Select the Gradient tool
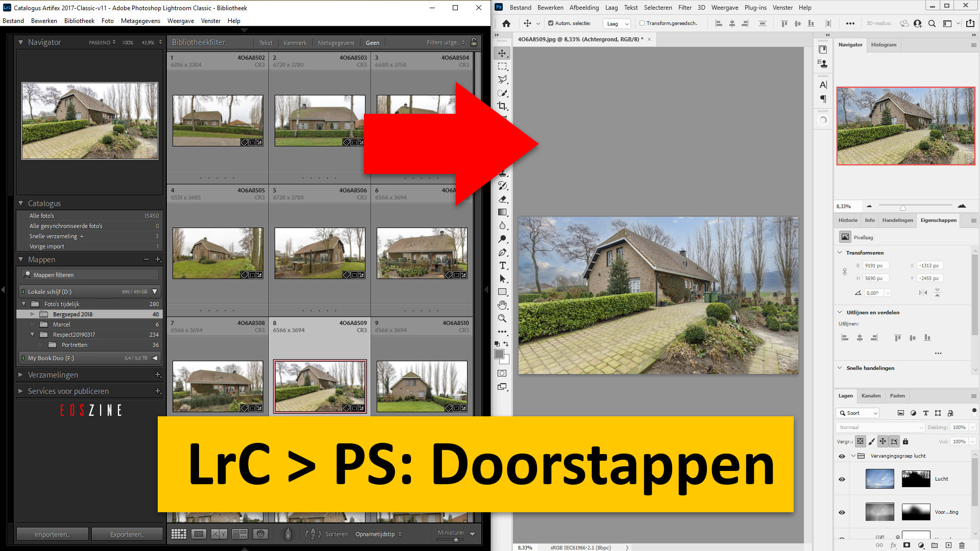 pyautogui.click(x=502, y=212)
